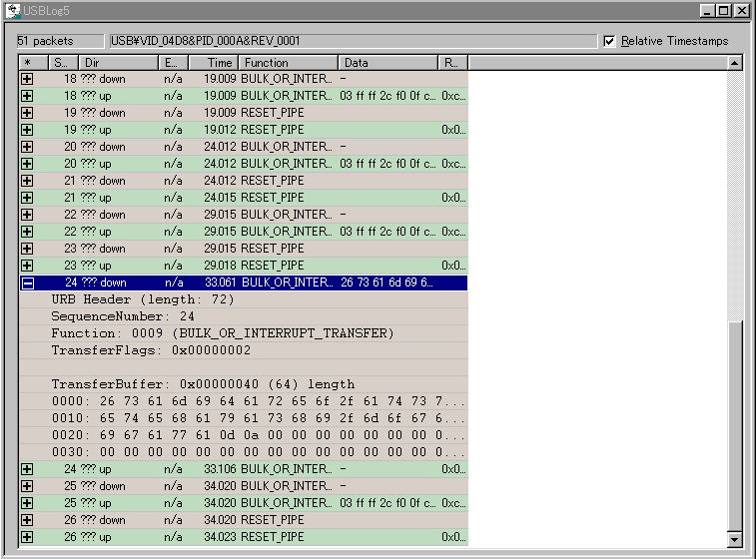Expand packet 21 up row at 24.015
The image size is (756, 559).
tap(27, 198)
